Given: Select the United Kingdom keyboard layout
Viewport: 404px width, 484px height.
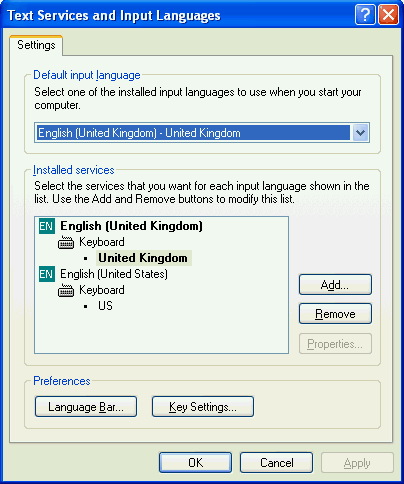Looking at the screenshot, I should (x=143, y=258).
